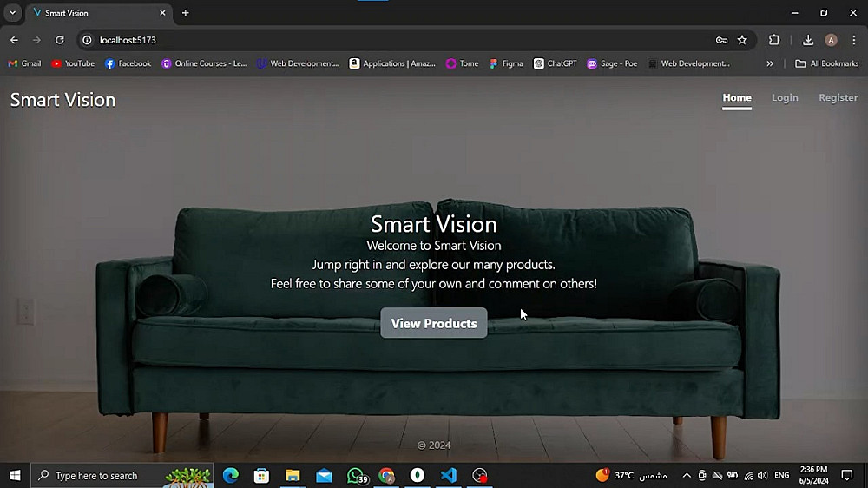The width and height of the screenshot is (868, 488).
Task: Click the browser forward arrow
Action: pyautogui.click(x=36, y=40)
